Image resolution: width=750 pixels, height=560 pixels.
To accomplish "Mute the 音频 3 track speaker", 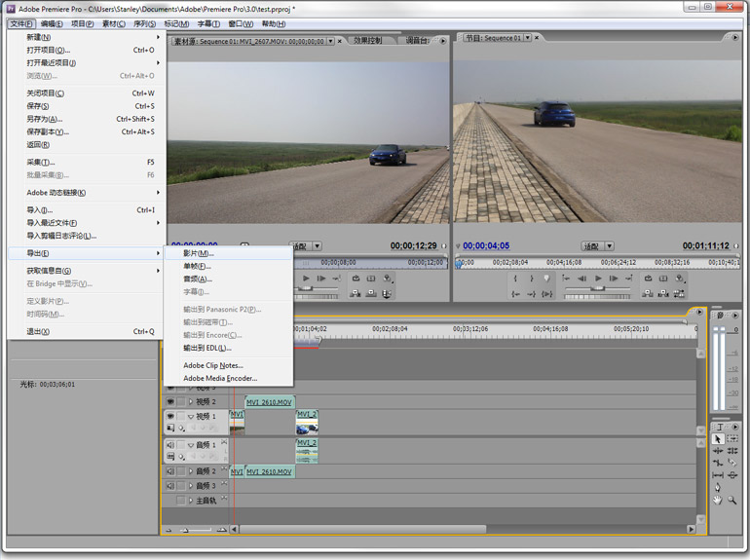I will point(170,486).
